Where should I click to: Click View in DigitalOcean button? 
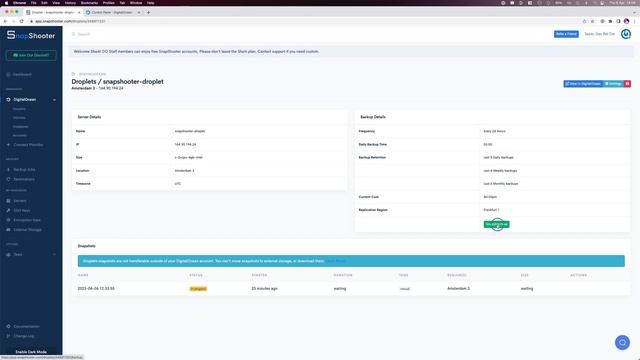[583, 84]
